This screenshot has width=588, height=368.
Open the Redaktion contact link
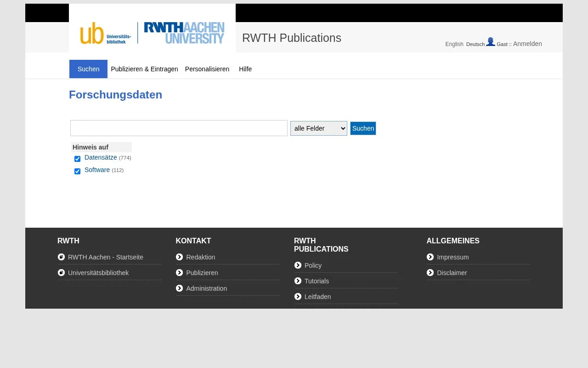pyautogui.click(x=200, y=257)
